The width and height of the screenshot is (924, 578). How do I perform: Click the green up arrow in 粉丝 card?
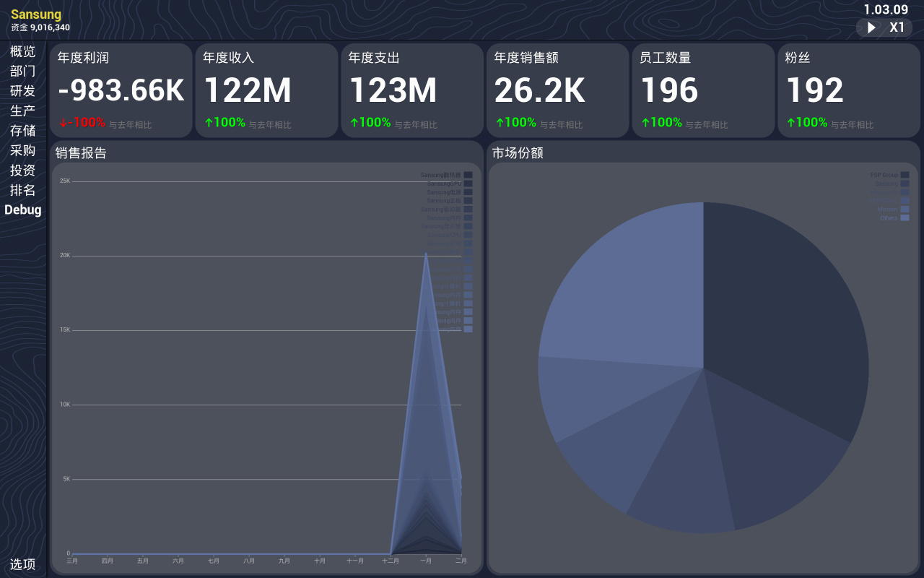(x=790, y=123)
